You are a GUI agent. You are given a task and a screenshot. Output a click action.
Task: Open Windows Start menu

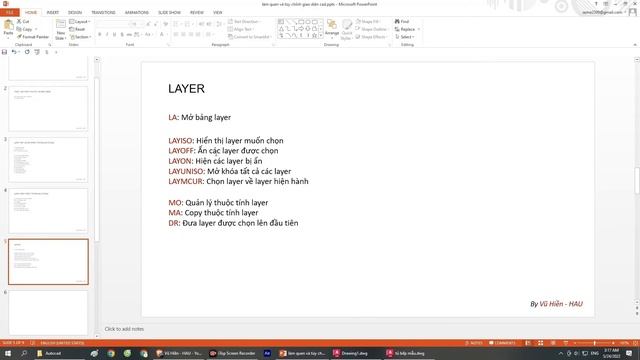point(7,353)
